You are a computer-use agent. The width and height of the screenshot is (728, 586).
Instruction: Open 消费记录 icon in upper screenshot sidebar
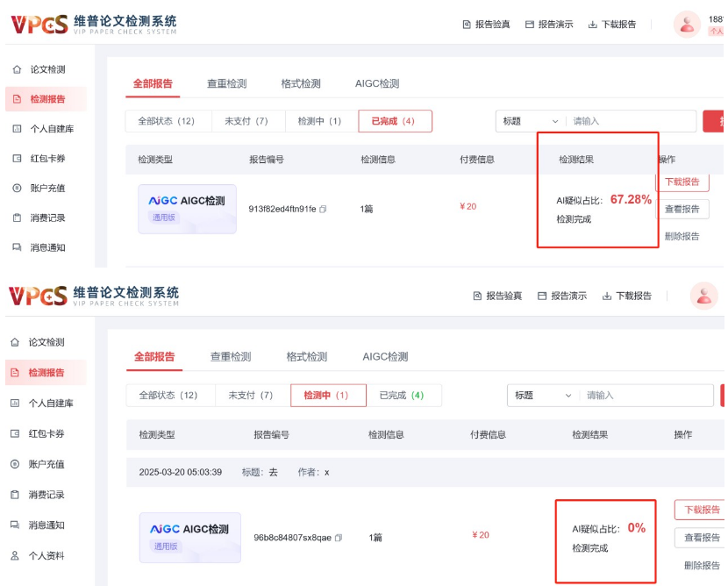point(18,218)
